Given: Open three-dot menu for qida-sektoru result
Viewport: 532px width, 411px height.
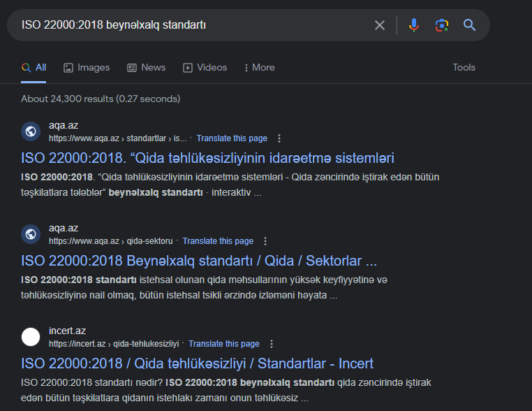Looking at the screenshot, I should point(265,241).
